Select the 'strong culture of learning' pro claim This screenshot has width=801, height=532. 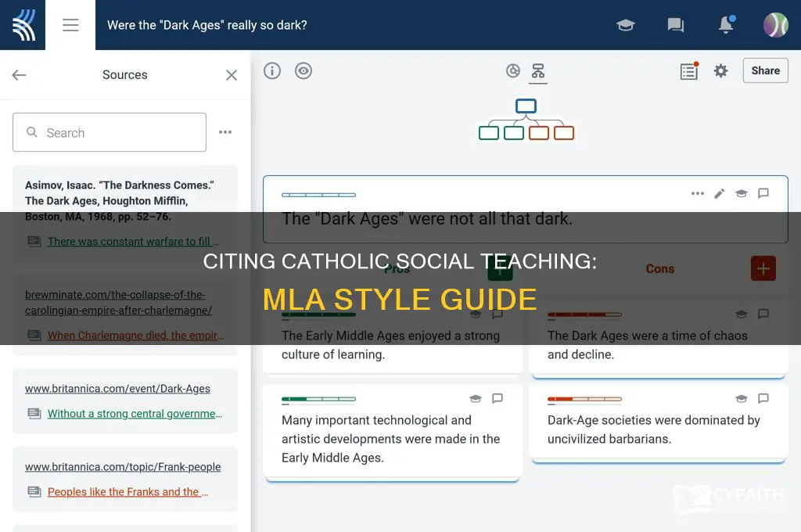pyautogui.click(x=391, y=345)
